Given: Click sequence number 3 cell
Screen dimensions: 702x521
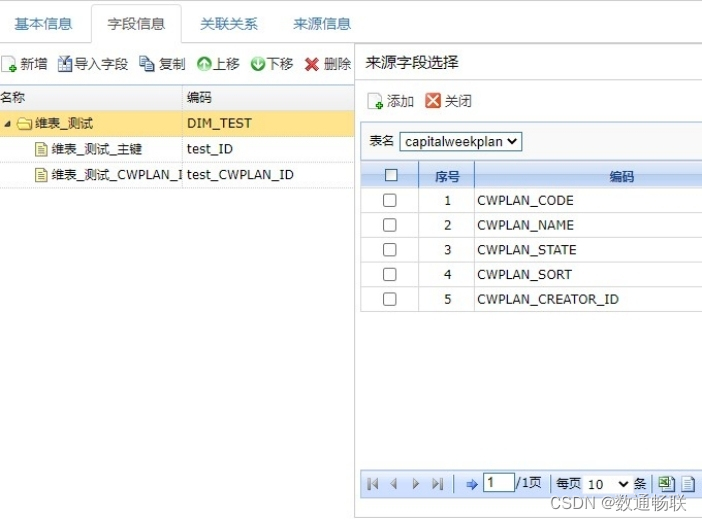Looking at the screenshot, I should (447, 250).
